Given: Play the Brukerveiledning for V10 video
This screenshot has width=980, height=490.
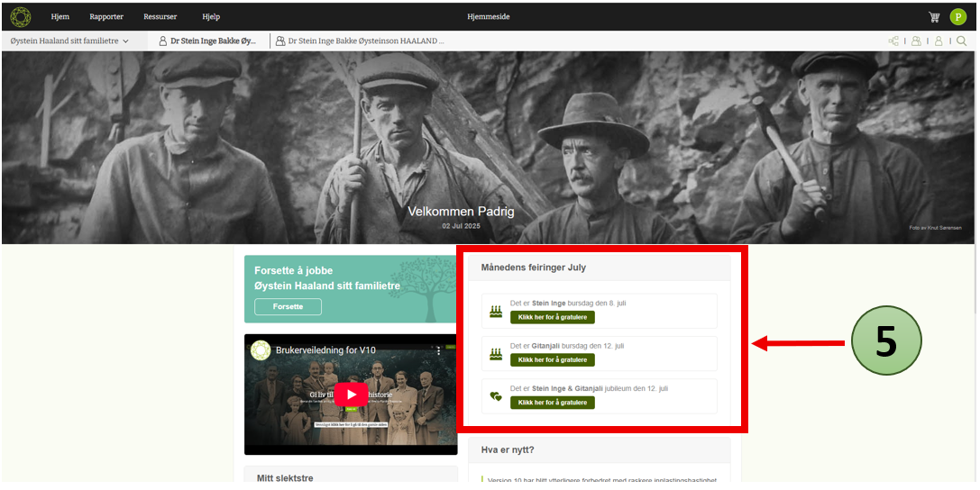Looking at the screenshot, I should [x=351, y=394].
